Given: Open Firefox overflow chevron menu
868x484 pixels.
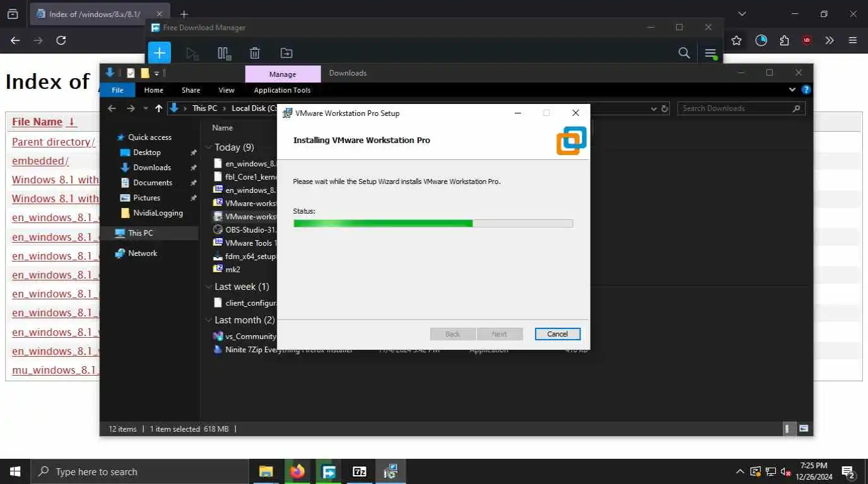Looking at the screenshot, I should (x=830, y=40).
